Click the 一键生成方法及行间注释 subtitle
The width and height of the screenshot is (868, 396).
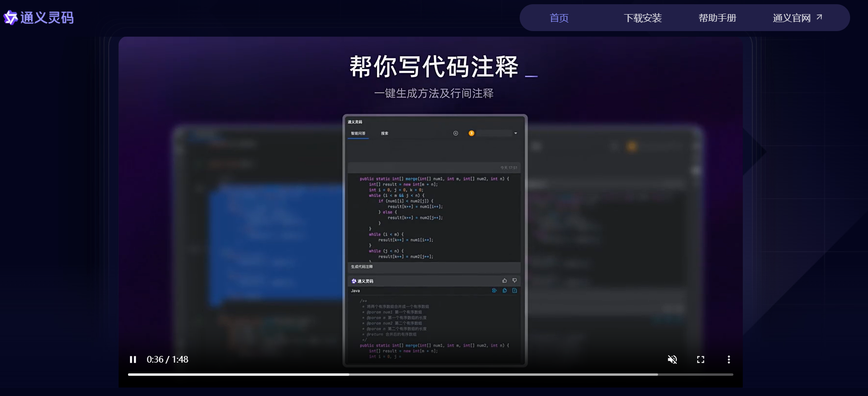pos(434,93)
